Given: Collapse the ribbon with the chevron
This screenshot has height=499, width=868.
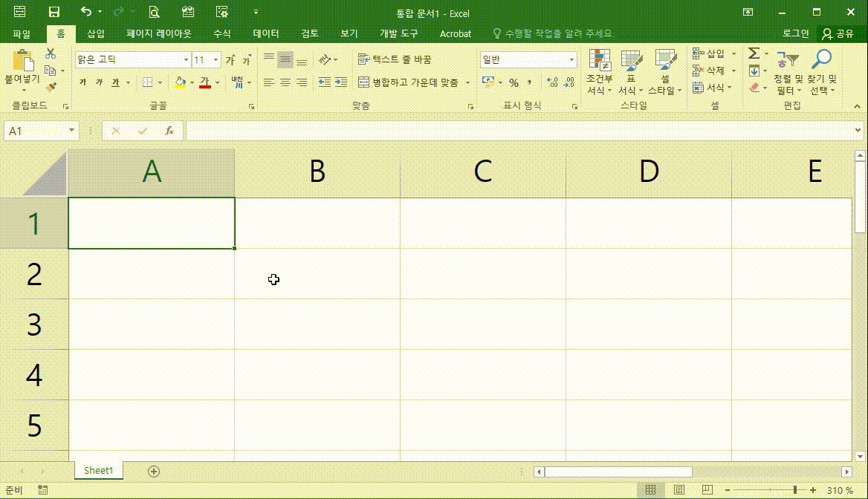Looking at the screenshot, I should coord(857,106).
